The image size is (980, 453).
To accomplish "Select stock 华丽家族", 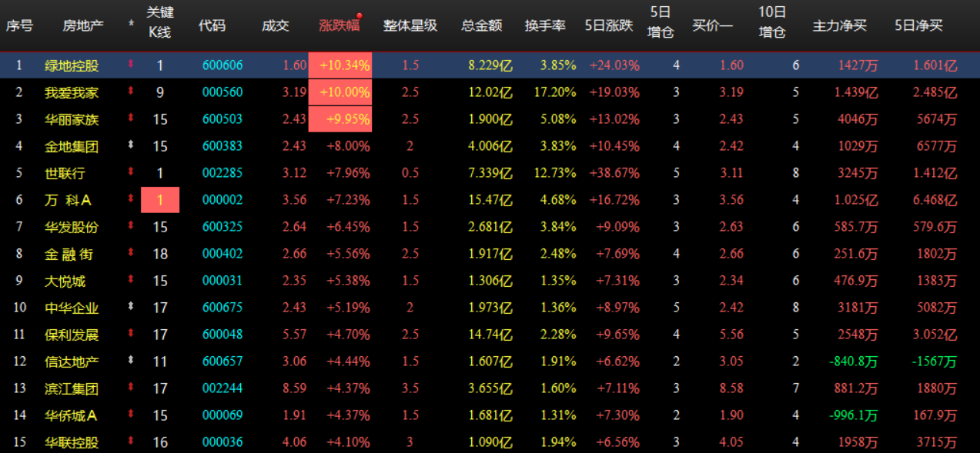I will click(72, 119).
